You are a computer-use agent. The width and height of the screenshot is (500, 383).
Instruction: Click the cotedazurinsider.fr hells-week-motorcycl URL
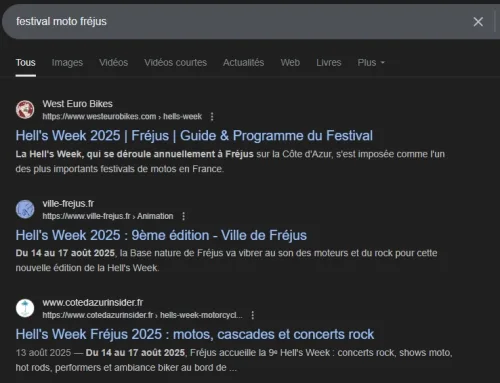tap(142, 315)
